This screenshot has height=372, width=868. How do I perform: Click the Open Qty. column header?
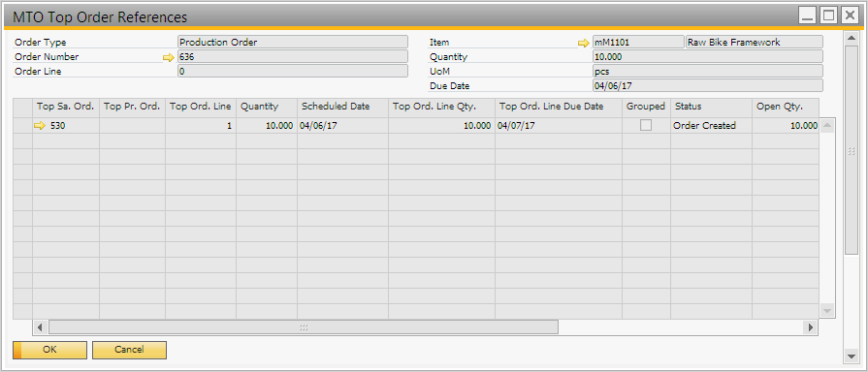coord(785,108)
